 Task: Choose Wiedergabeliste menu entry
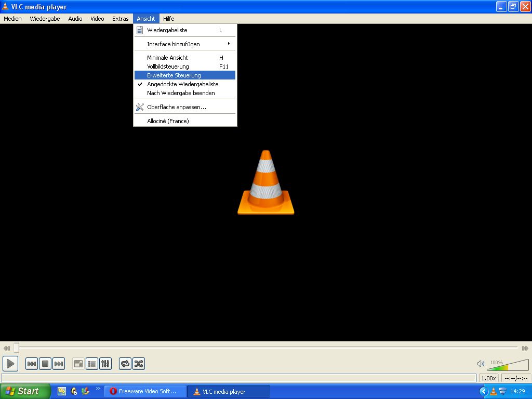pos(185,30)
